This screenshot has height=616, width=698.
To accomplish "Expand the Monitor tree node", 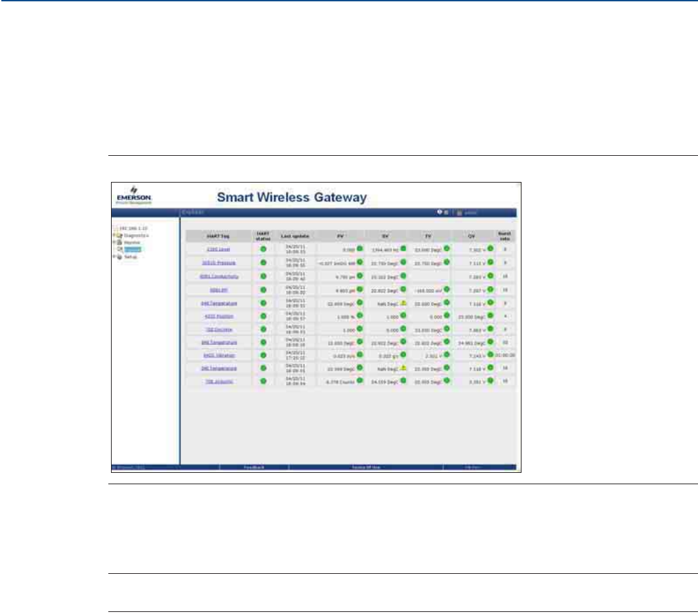I will tap(114, 242).
